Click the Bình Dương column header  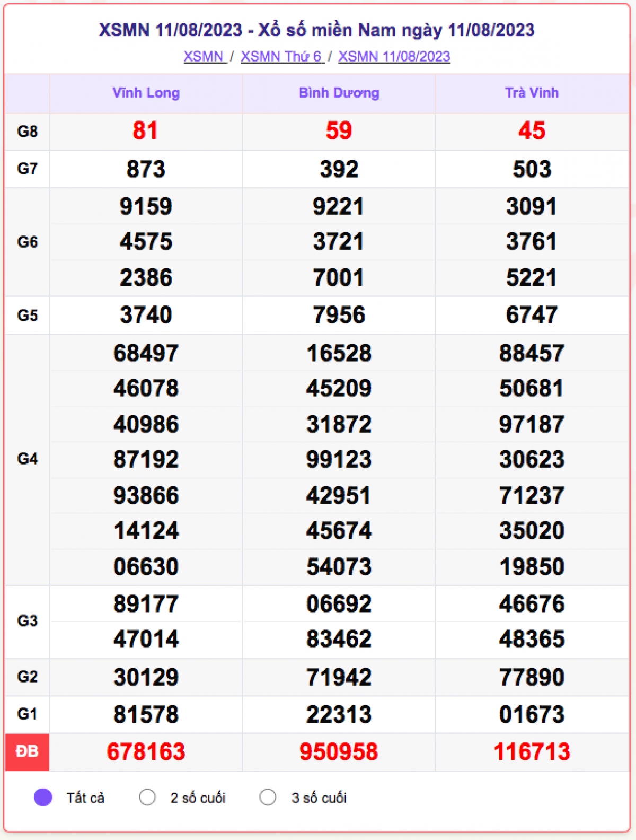click(339, 93)
